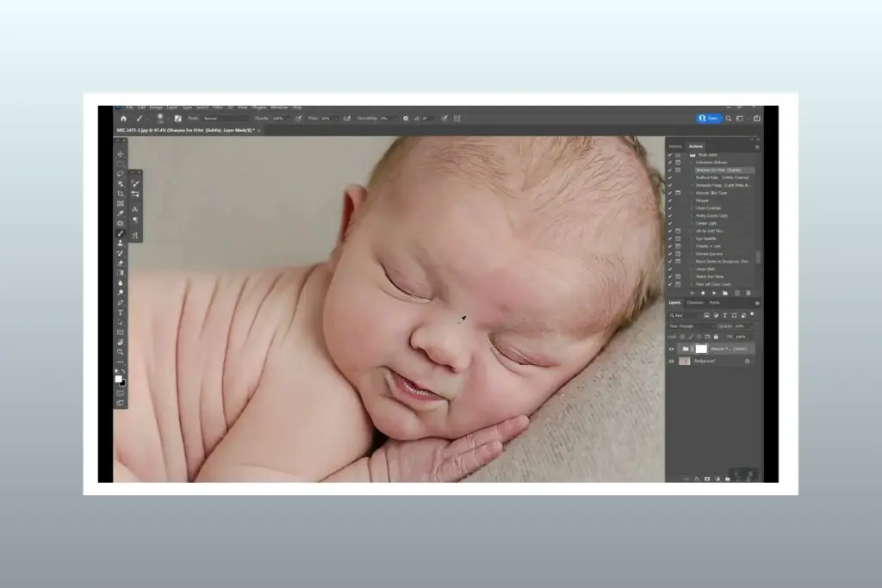Toggle the Warm Sun Glow action checkbox
Screen dimensions: 882x588
670,275
